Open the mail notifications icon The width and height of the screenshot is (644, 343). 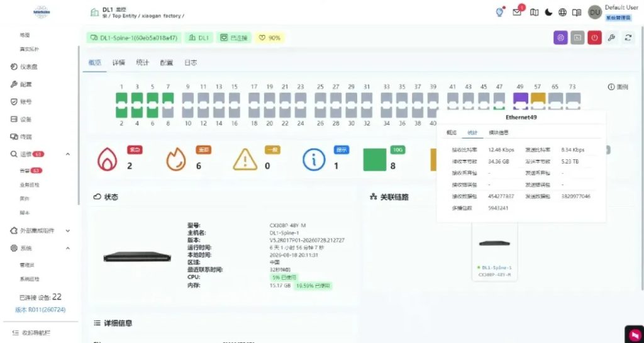(517, 13)
